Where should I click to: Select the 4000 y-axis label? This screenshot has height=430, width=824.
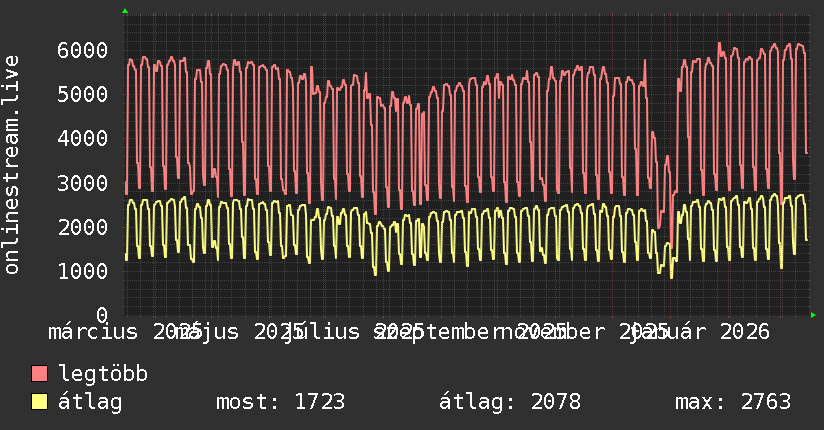(83, 139)
